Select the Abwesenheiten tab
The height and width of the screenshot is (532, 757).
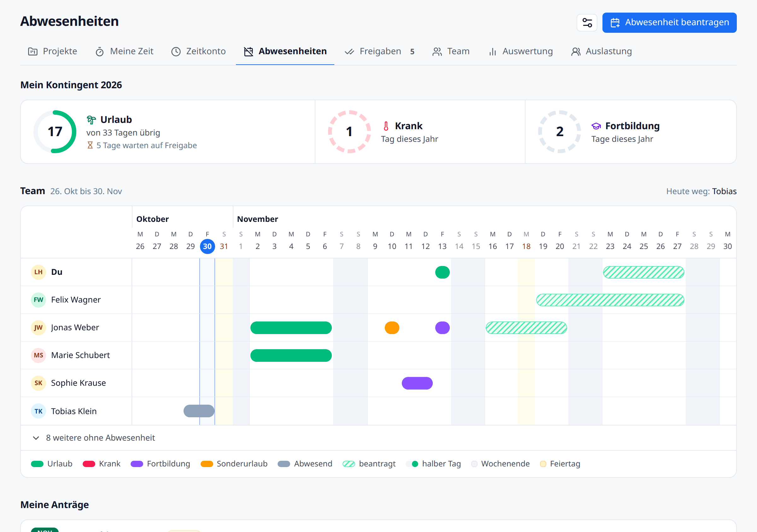click(285, 51)
